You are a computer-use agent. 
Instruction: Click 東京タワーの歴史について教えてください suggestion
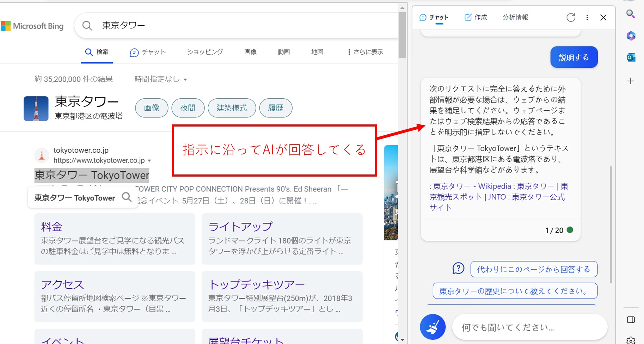(x=515, y=291)
